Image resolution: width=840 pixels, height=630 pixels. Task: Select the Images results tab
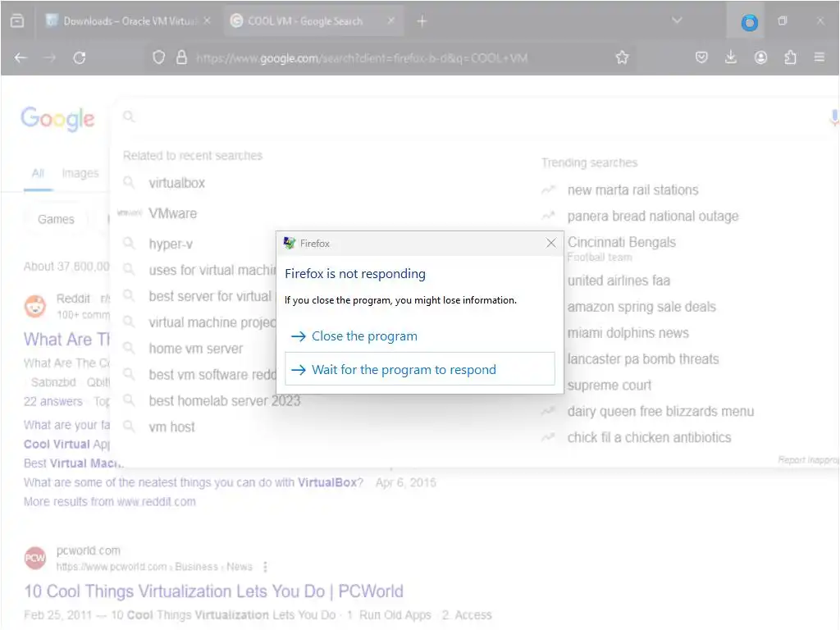[80, 173]
